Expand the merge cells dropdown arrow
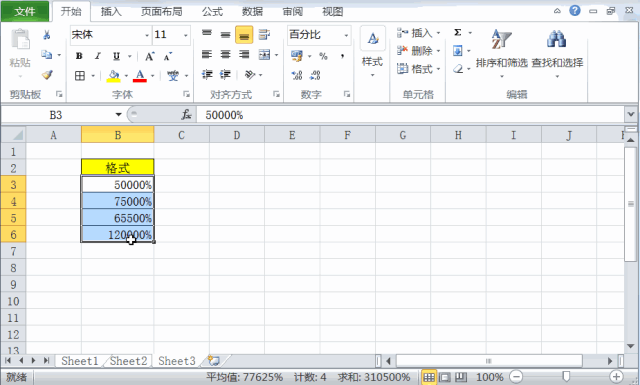This screenshot has width=640, height=385. tap(276, 55)
